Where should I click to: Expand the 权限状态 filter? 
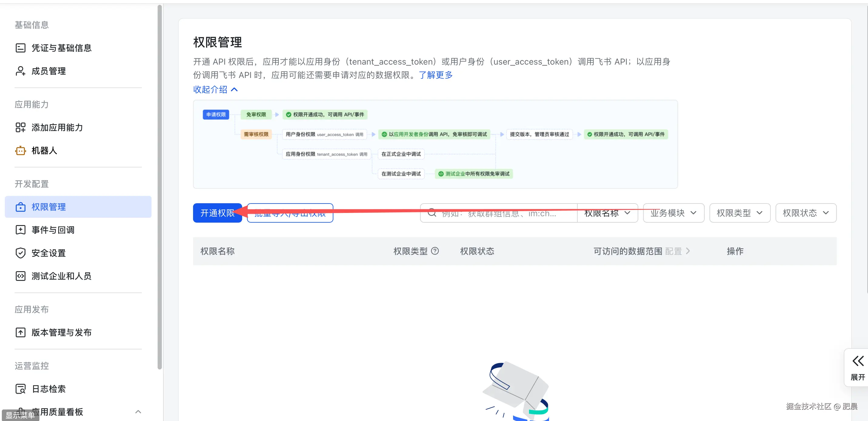[x=806, y=213]
